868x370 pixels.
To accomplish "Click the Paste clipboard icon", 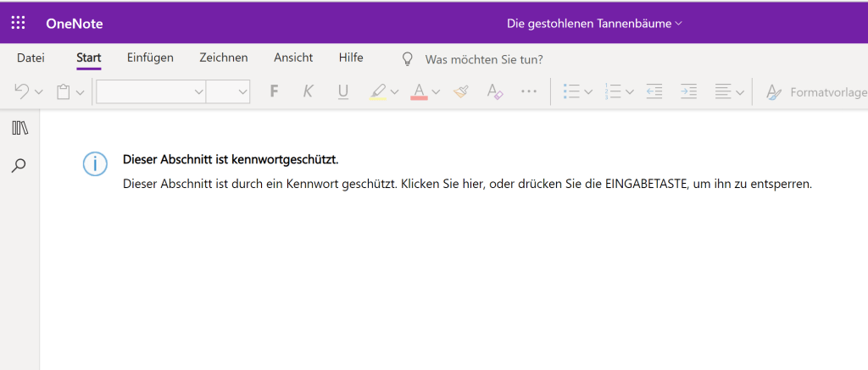I will click(x=64, y=91).
